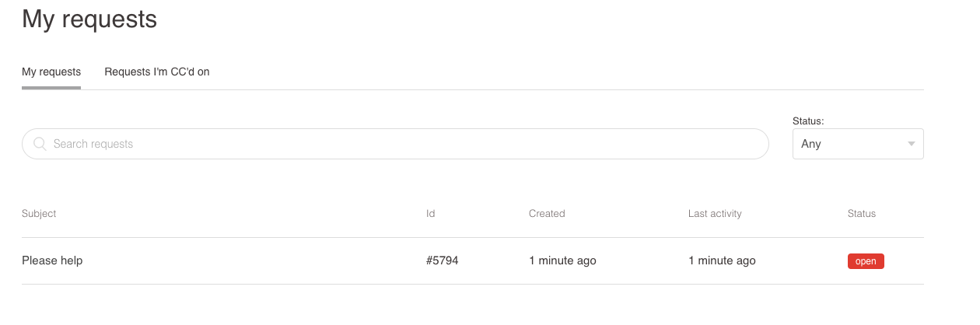The image size is (980, 325).
Task: Click the 'My requests' page heading
Action: (x=89, y=19)
